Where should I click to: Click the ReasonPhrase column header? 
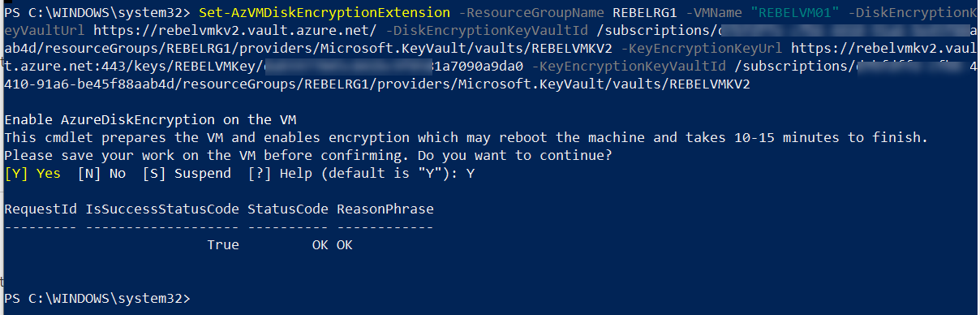point(385,209)
